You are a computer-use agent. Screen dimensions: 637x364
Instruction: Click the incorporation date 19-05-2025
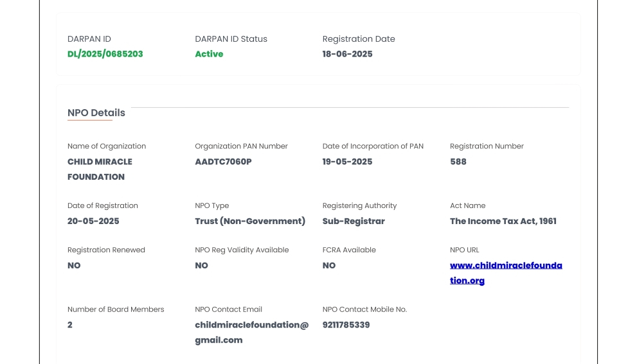347,162
